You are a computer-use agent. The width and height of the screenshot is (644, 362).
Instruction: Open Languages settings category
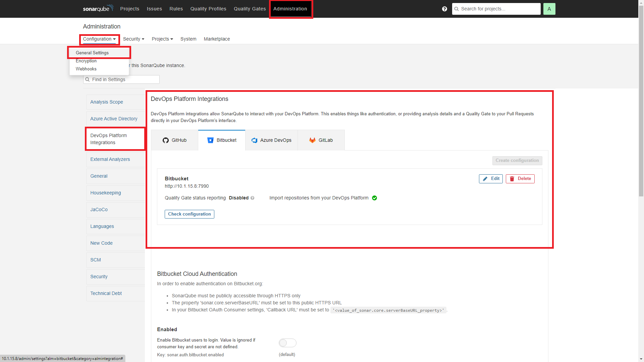tap(116, 227)
